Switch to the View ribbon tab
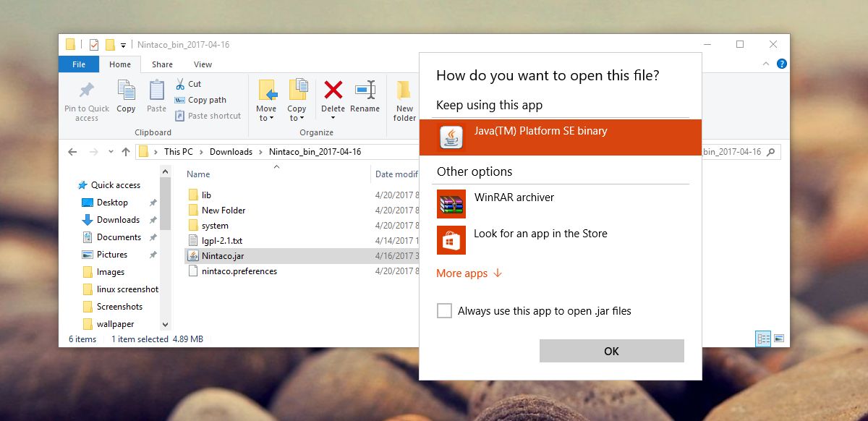The height and width of the screenshot is (421, 868). point(203,64)
